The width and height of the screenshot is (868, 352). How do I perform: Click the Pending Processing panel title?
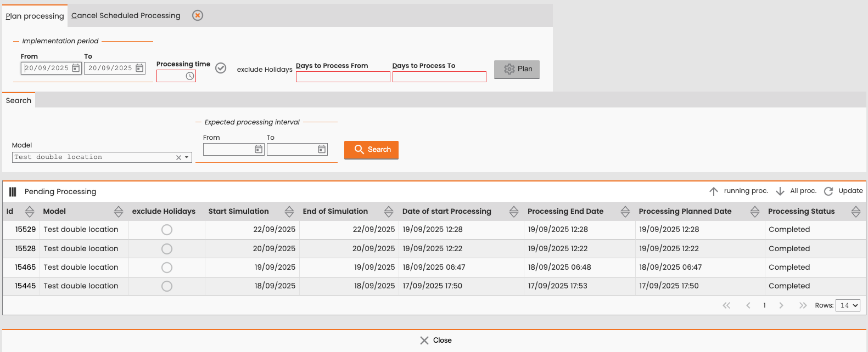pos(60,192)
